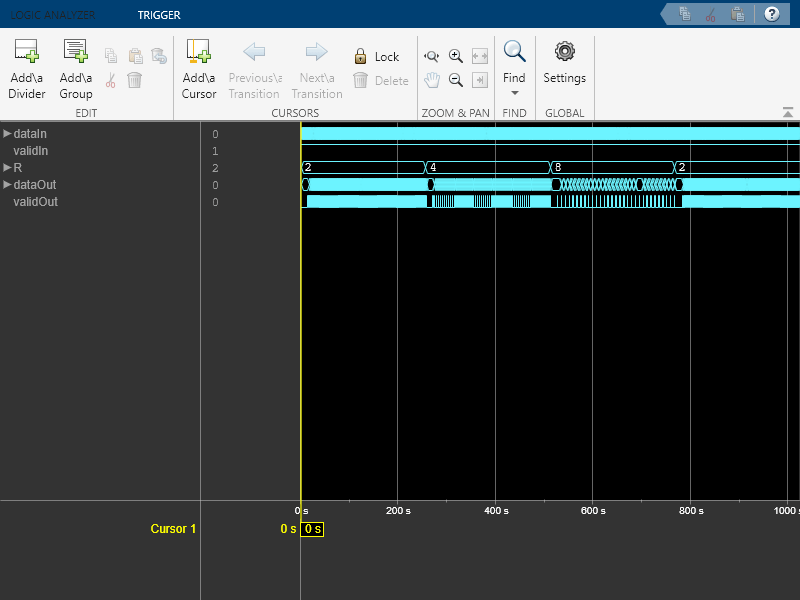800x600 pixels.
Task: Select the validOut signal row
Action: pyautogui.click(x=35, y=201)
